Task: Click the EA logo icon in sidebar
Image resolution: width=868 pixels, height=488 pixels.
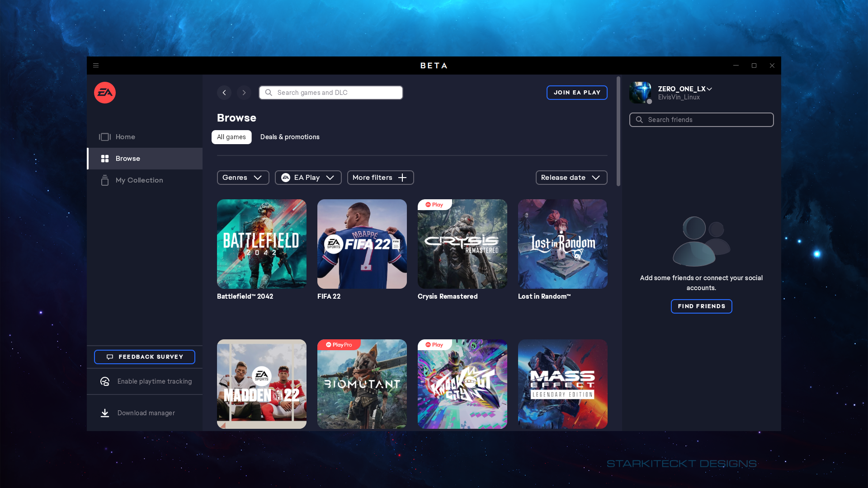Action: click(105, 92)
